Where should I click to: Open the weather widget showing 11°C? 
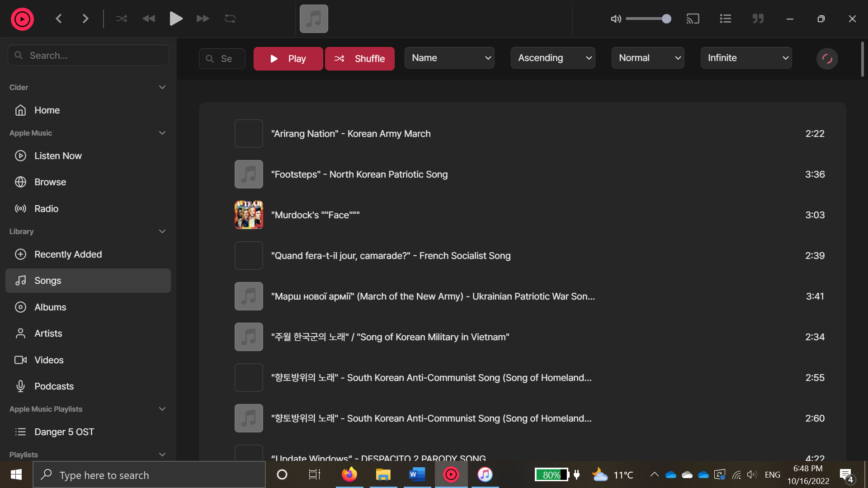click(x=613, y=475)
